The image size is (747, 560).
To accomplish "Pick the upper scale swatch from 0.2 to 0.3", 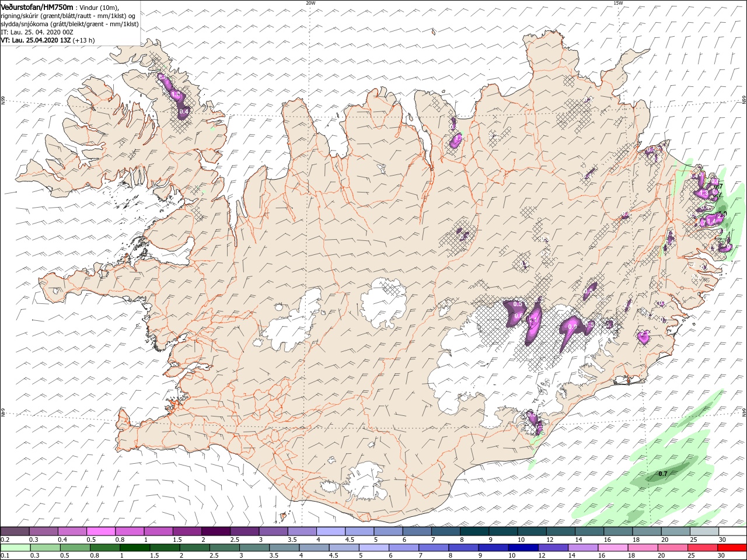I will click(15, 531).
